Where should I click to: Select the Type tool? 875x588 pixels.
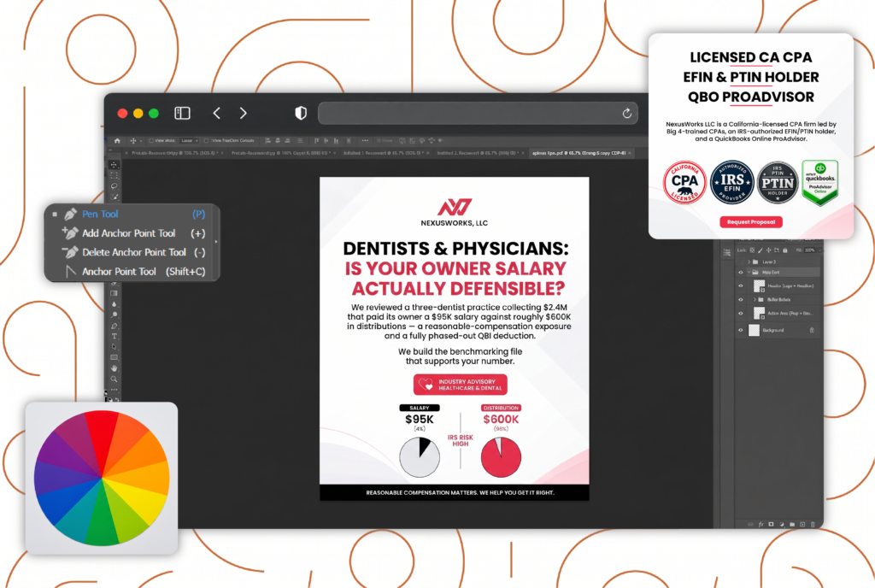click(x=114, y=337)
